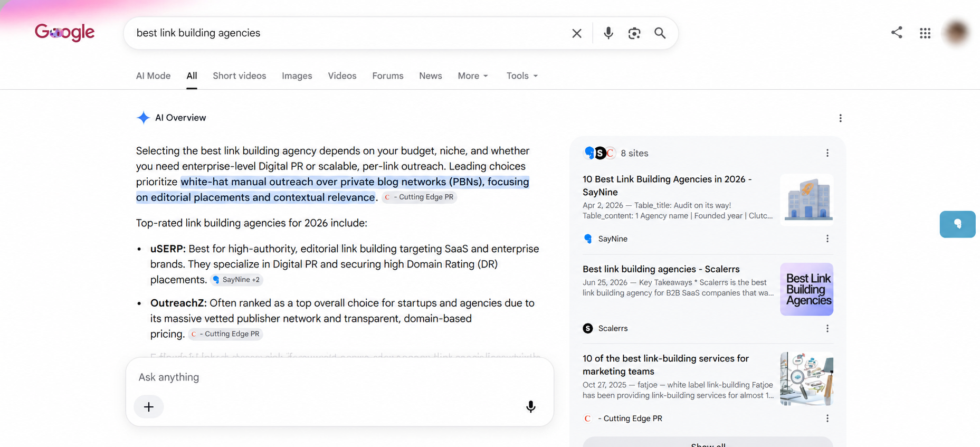Click the 'OutreachZ:' bold agency name
This screenshot has height=447, width=980.
(x=178, y=303)
